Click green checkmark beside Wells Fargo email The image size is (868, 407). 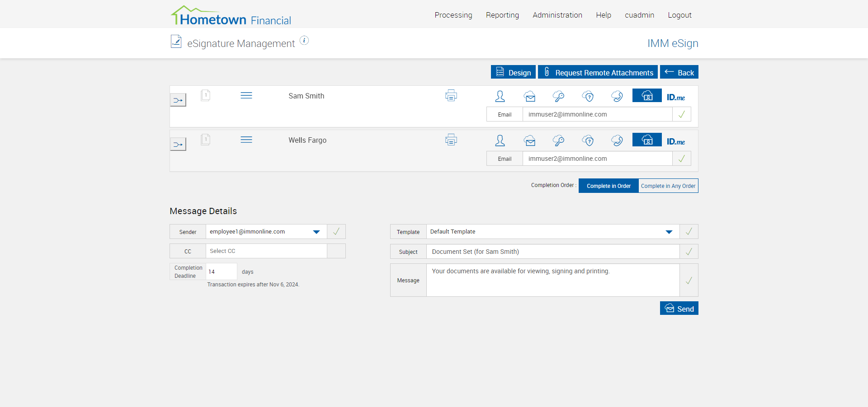pyautogui.click(x=682, y=159)
